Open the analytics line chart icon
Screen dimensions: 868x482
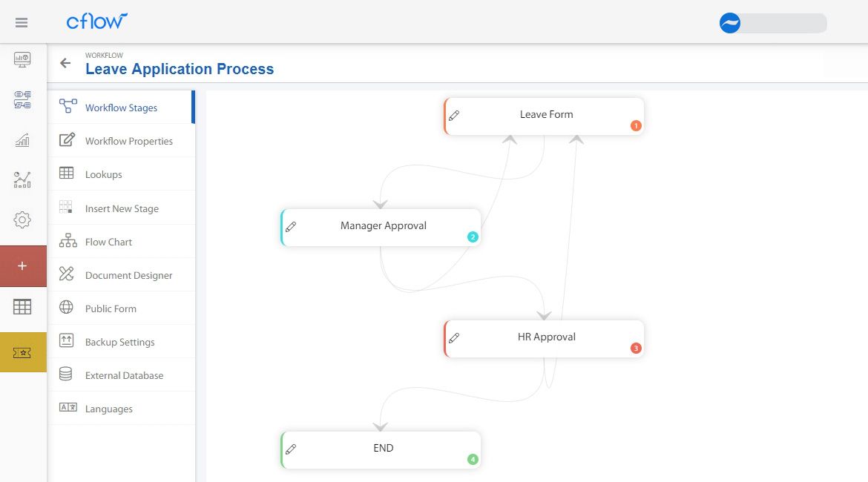pos(22,179)
